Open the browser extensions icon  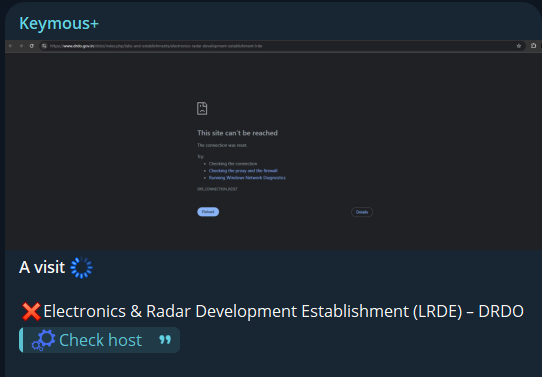click(533, 46)
